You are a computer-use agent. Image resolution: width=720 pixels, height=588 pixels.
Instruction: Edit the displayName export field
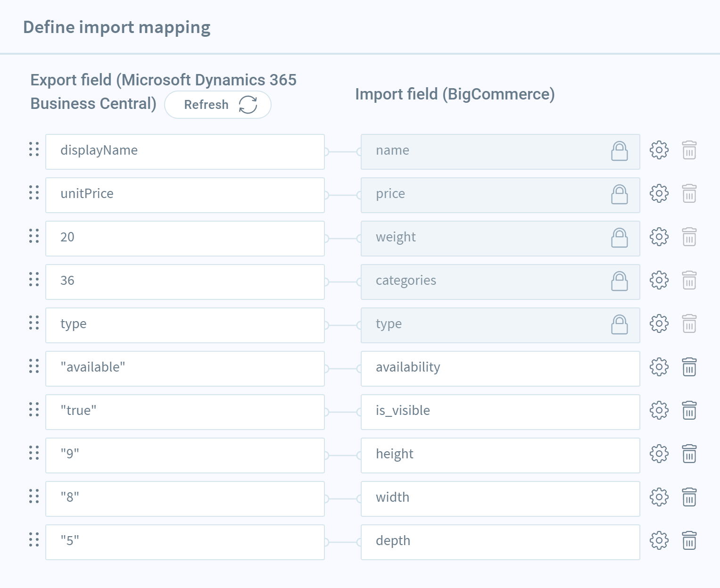(x=185, y=152)
